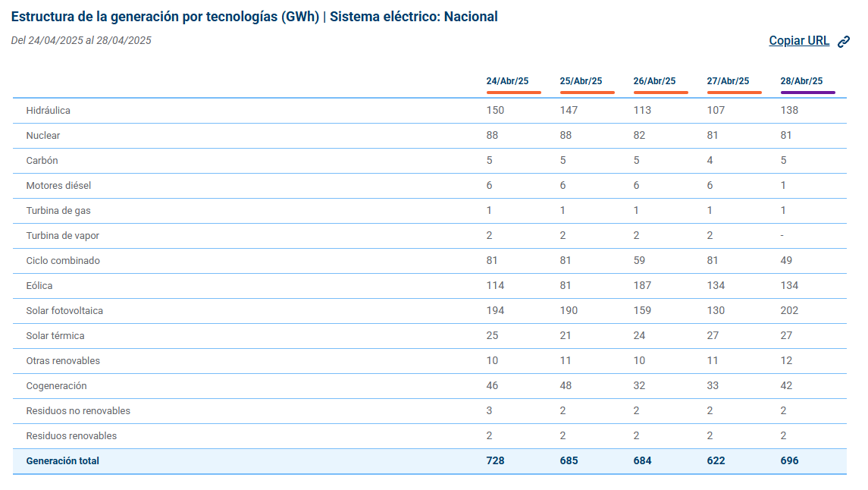Click the Ciclo combinado row label

tap(63, 261)
